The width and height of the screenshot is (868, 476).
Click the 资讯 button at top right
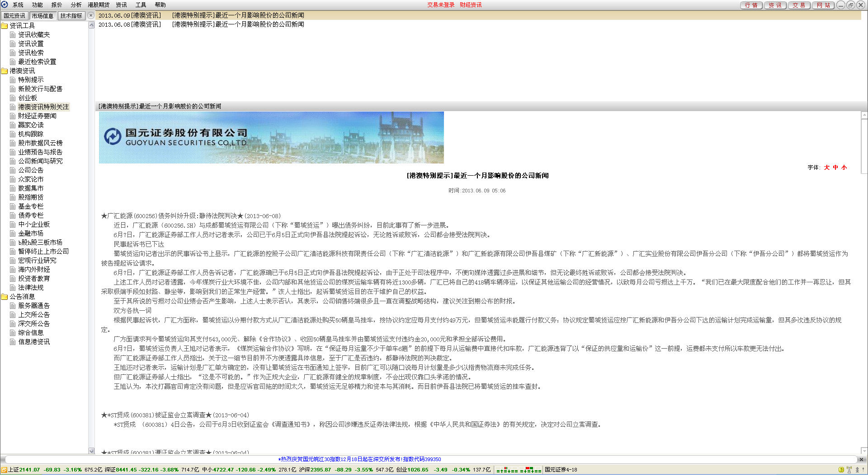pos(775,5)
